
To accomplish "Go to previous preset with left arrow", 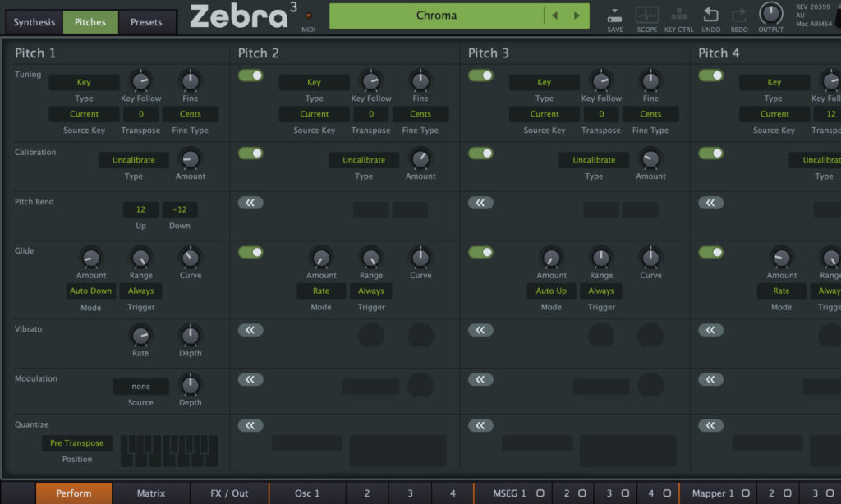I will tap(554, 16).
